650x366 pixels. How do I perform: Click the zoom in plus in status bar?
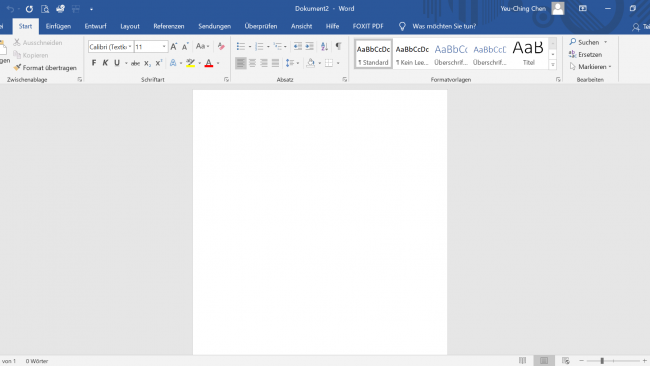645,361
